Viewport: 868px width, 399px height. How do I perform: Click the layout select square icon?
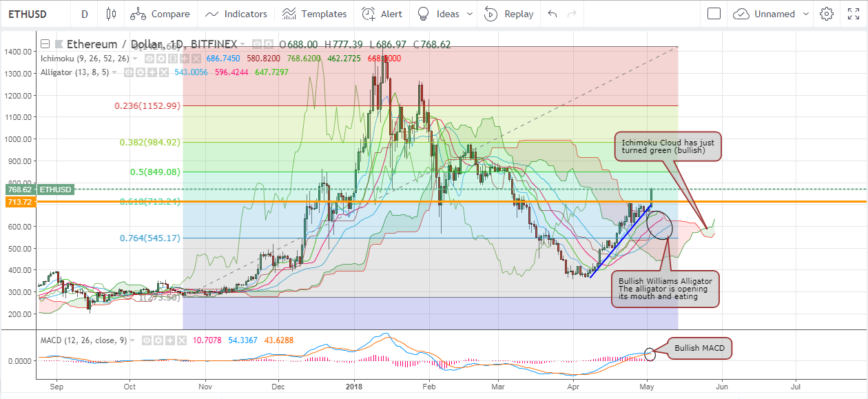pyautogui.click(x=714, y=14)
